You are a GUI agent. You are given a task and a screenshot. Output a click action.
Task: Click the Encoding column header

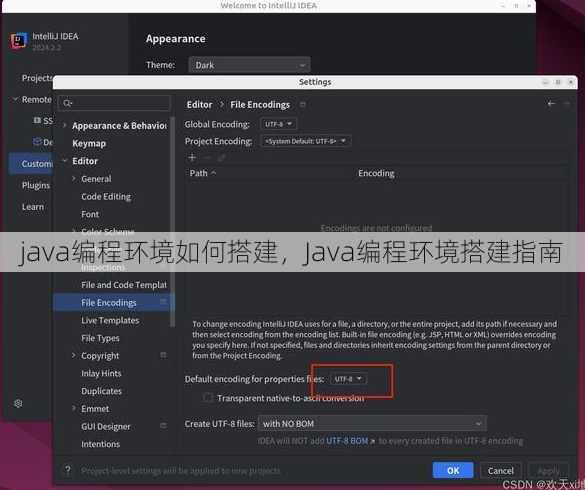pyautogui.click(x=376, y=173)
